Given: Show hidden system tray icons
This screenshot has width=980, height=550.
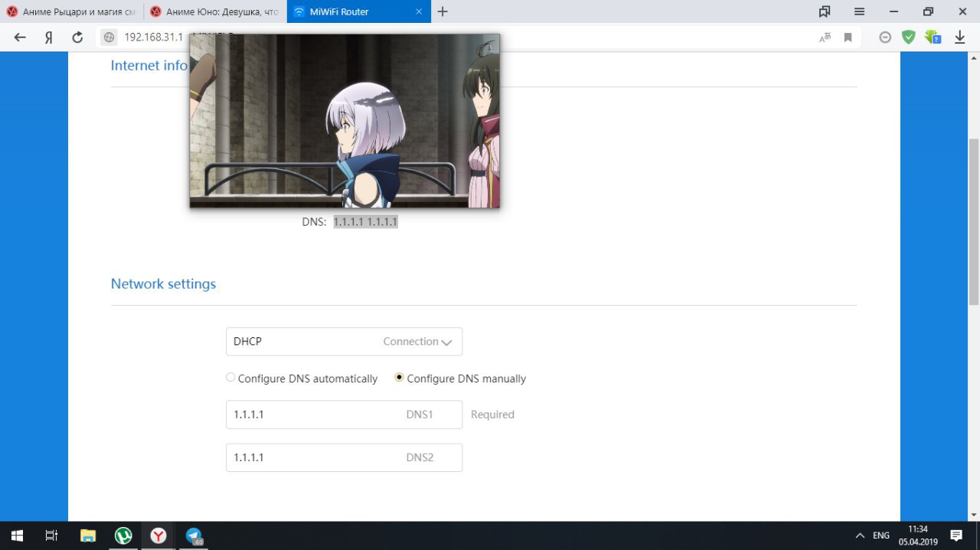Looking at the screenshot, I should (x=860, y=535).
